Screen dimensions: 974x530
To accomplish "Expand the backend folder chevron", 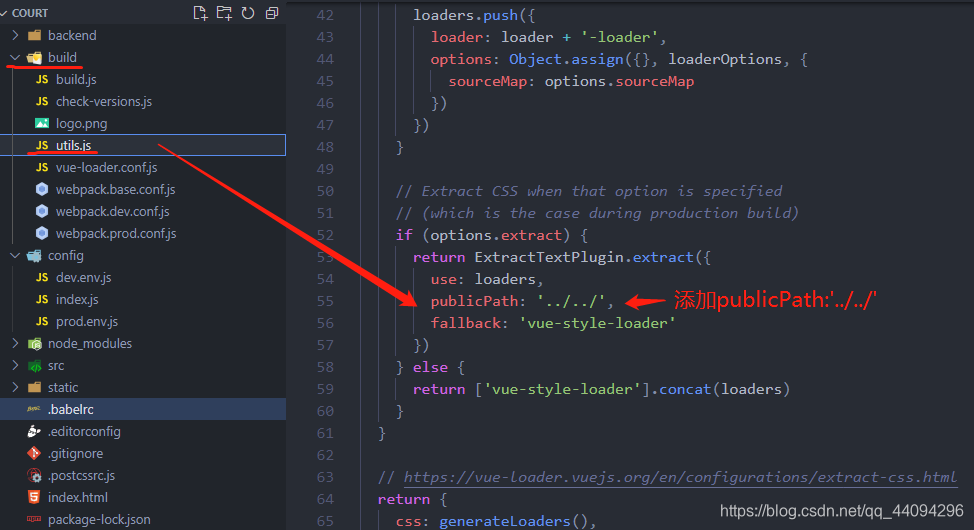I will 16,35.
